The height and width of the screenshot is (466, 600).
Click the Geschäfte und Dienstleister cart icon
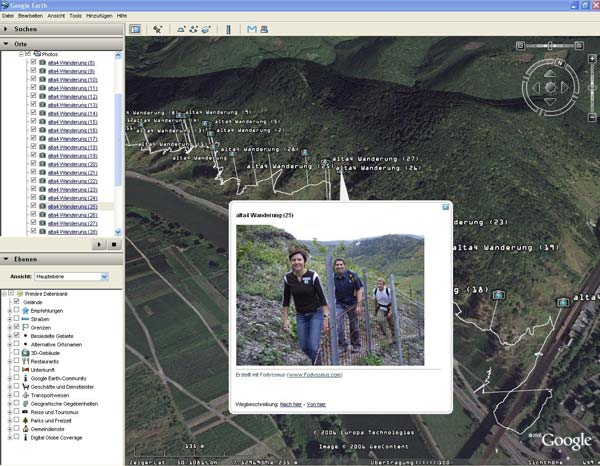click(x=25, y=387)
